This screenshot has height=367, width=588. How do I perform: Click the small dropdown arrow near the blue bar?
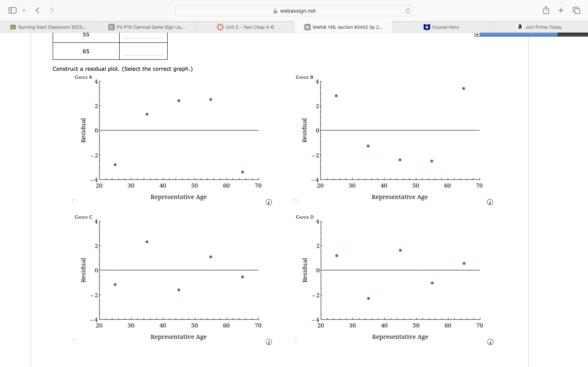pyautogui.click(x=477, y=35)
